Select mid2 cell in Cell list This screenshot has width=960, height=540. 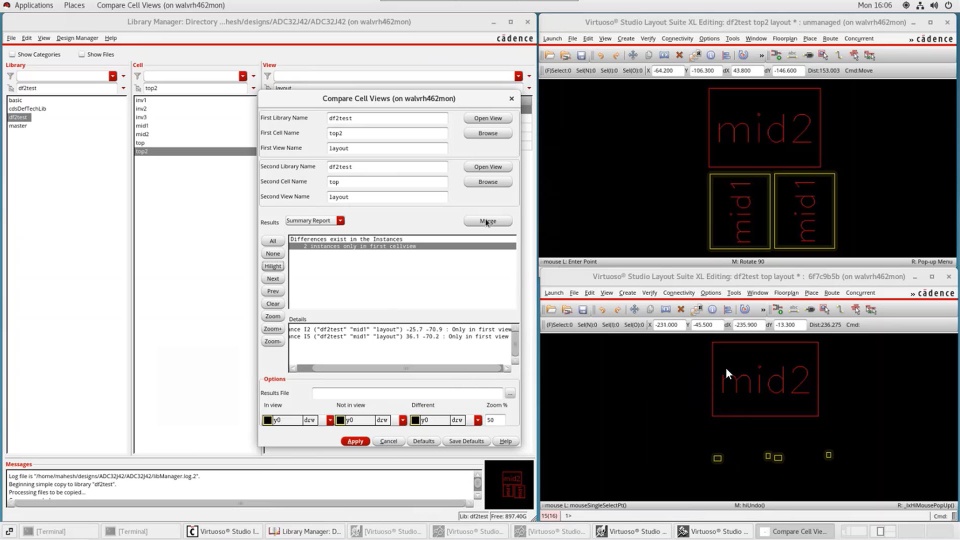pos(142,134)
